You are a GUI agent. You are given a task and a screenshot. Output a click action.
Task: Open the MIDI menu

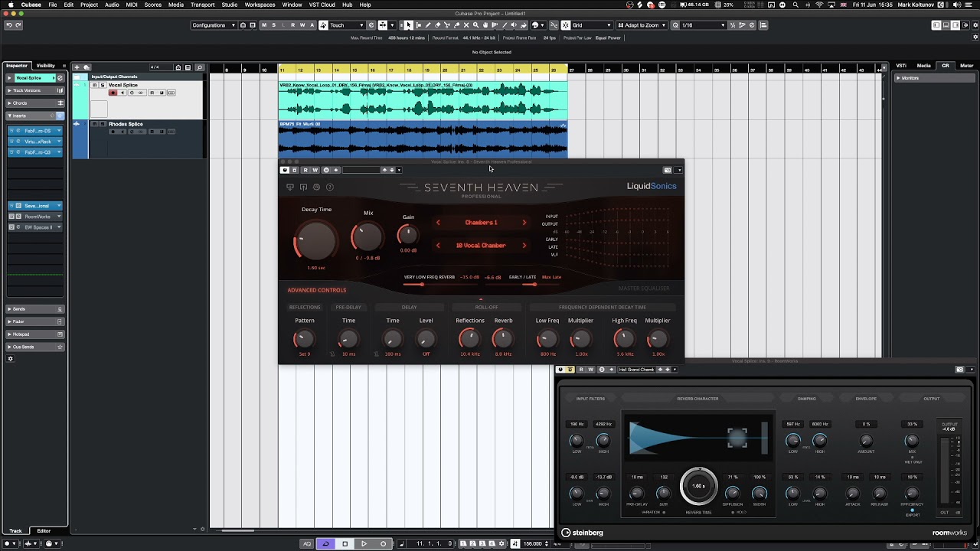(132, 5)
